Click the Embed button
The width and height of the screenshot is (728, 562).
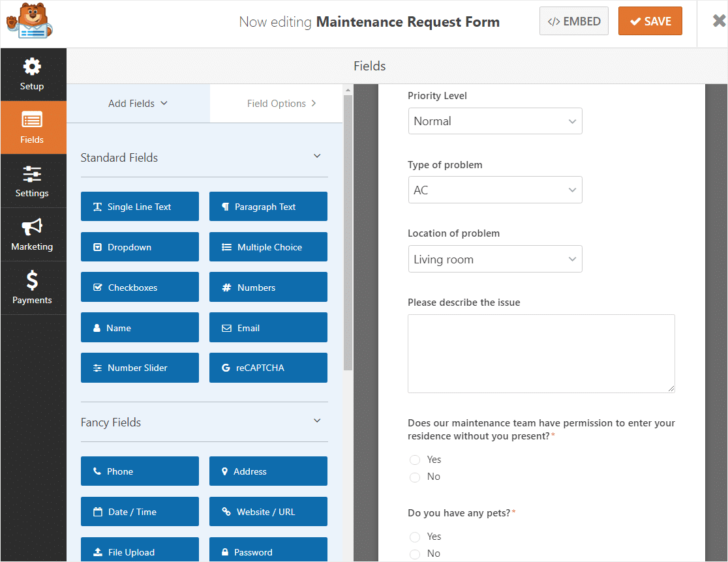[573, 22]
